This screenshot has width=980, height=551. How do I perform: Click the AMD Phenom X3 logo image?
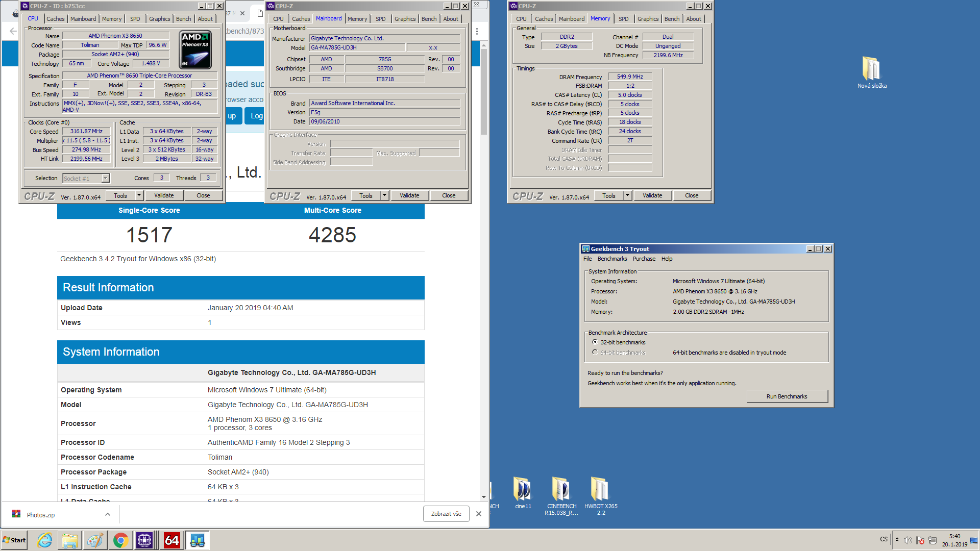[195, 50]
